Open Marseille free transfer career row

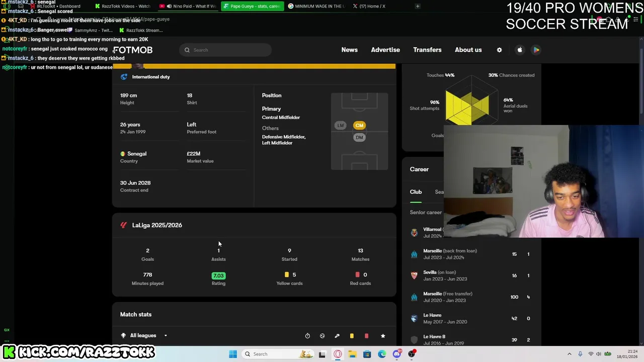(x=471, y=297)
